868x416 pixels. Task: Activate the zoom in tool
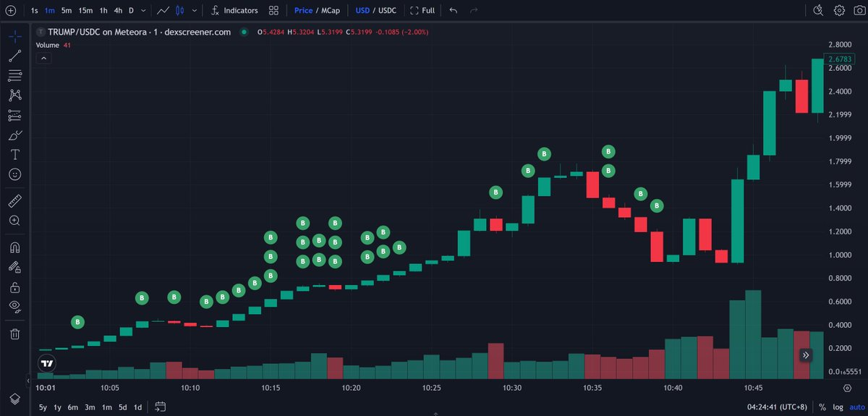pyautogui.click(x=15, y=221)
